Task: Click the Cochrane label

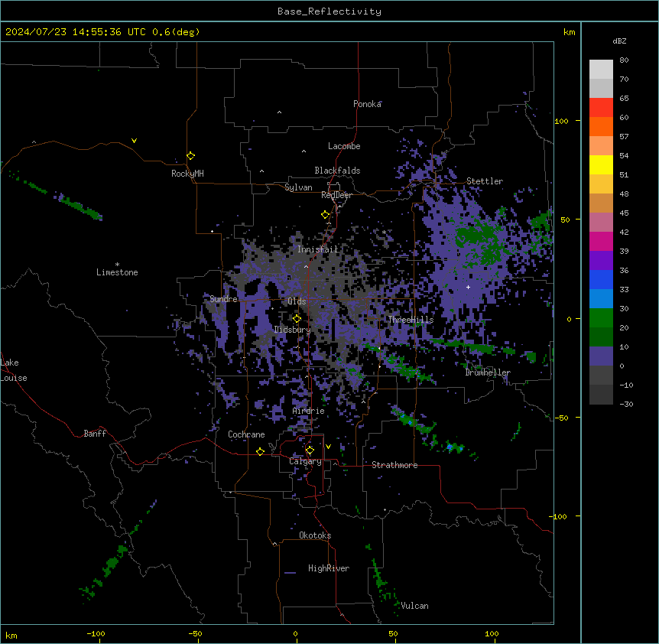Action: (246, 434)
